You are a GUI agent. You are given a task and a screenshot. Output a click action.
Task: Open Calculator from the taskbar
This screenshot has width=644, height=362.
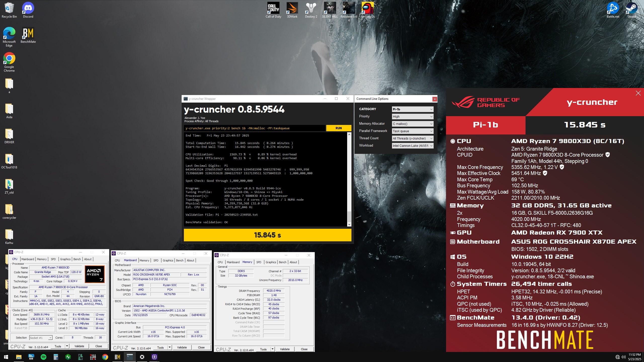point(56,357)
